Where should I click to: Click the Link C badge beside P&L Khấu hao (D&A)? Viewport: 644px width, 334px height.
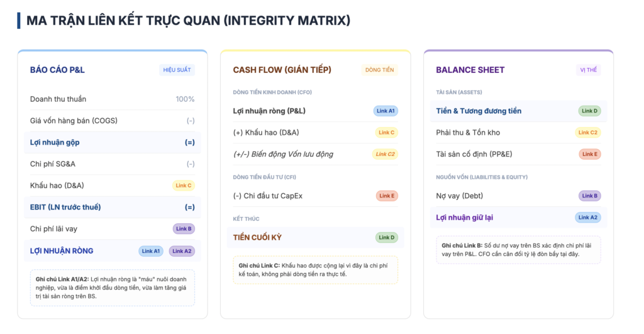pos(184,186)
